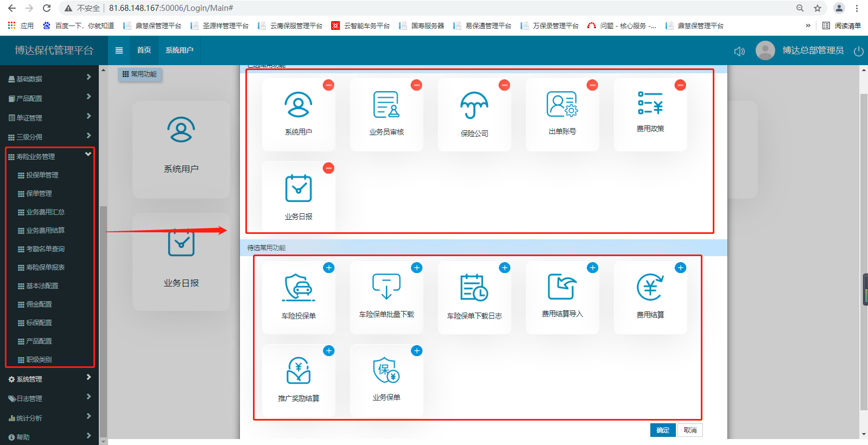Open 阅读清单 reading list
This screenshot has height=445, width=868.
[841, 26]
